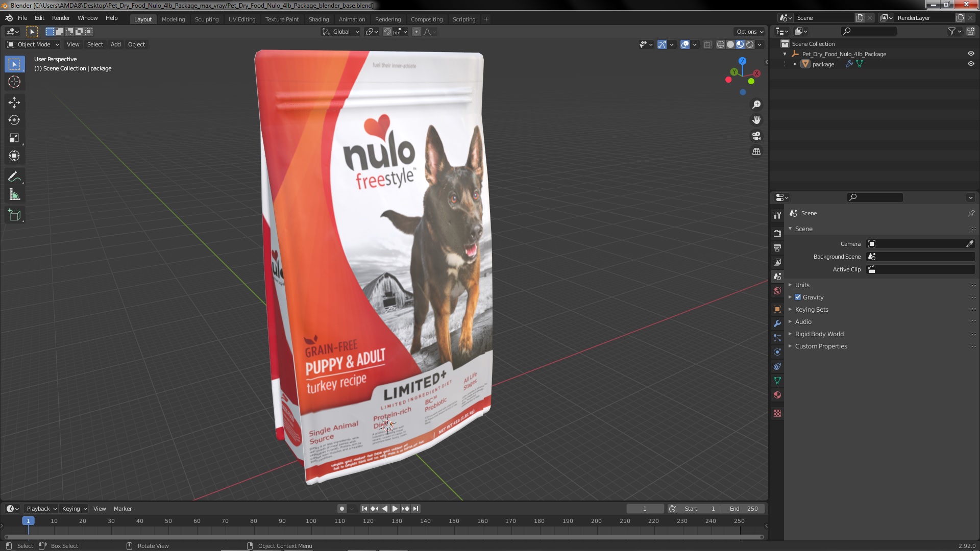Play the animation forward
Image resolution: width=980 pixels, height=551 pixels.
click(x=395, y=509)
